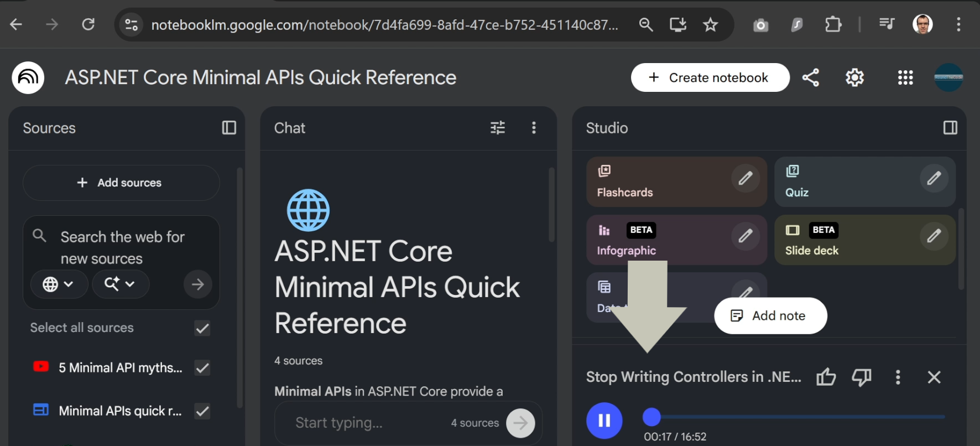Generate a Quiz in Studio
Viewport: 980px width, 446px height.
coord(865,181)
